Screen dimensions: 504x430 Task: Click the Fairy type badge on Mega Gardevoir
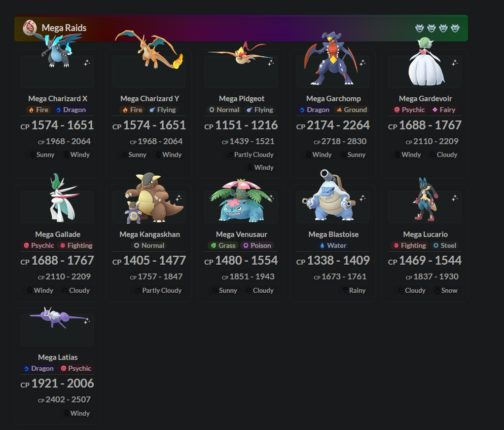[444, 110]
